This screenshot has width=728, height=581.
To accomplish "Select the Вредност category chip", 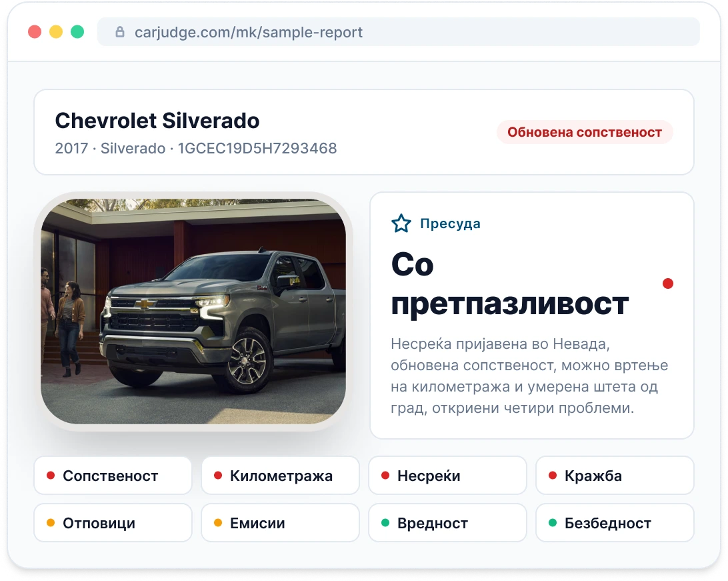I will [x=447, y=523].
